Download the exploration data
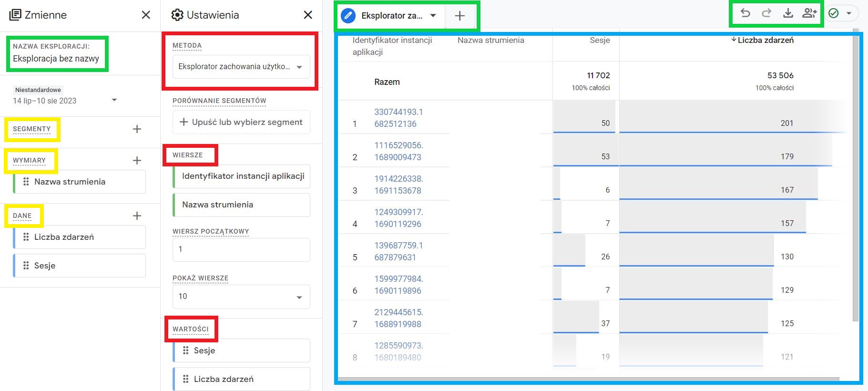868x391 pixels. click(x=788, y=13)
